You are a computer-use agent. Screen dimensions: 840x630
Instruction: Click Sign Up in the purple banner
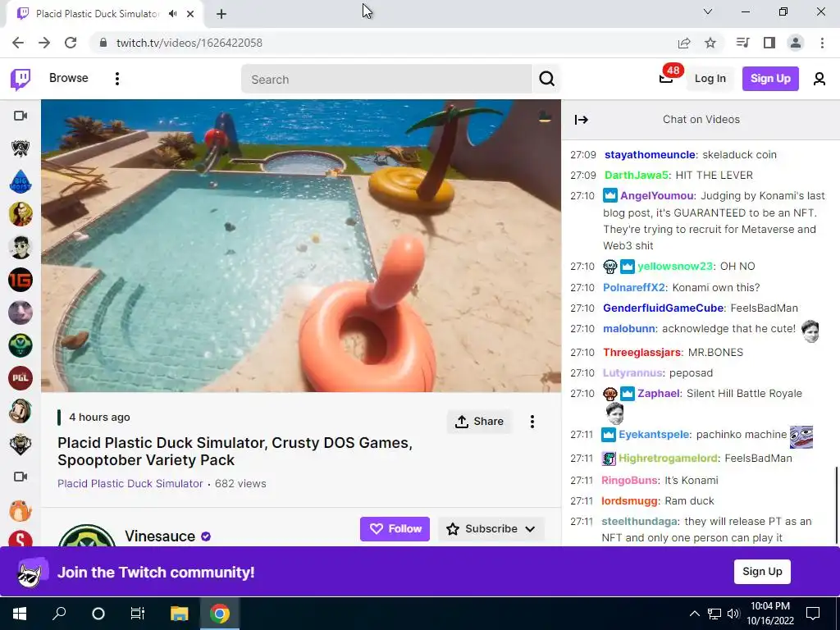tap(762, 572)
